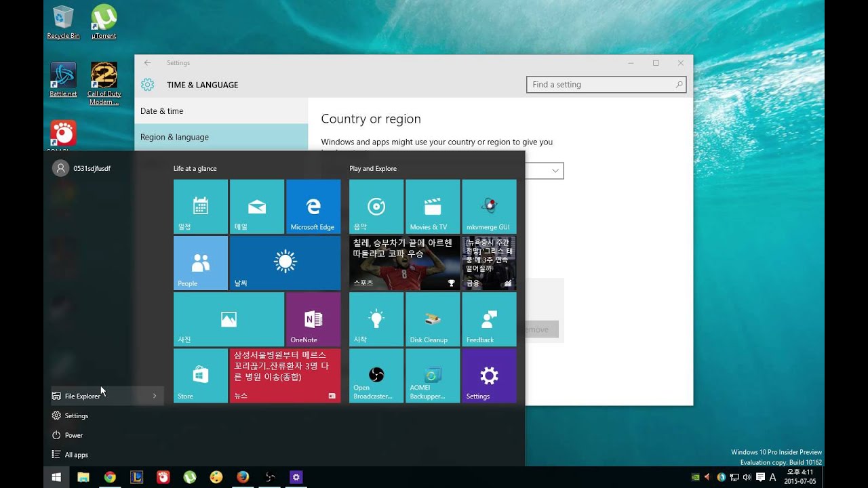Open File Explorer from the taskbar
Viewport: 868px width, 488px height.
click(83, 477)
